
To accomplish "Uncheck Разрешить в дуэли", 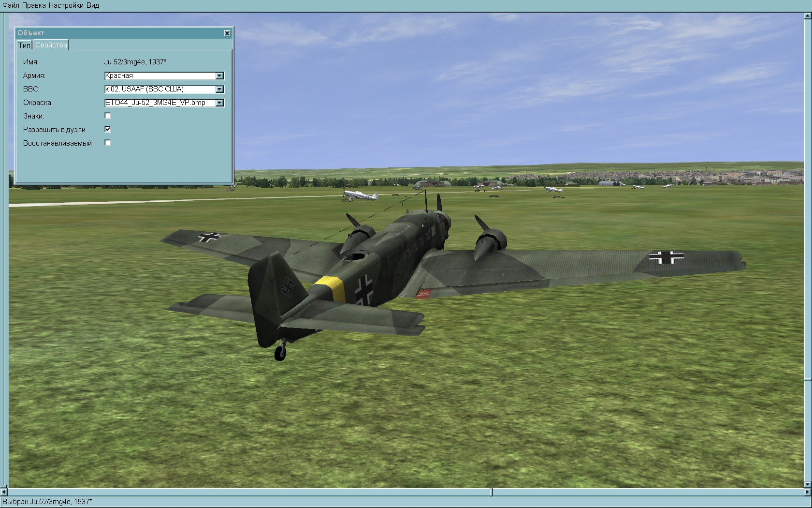I will point(108,129).
